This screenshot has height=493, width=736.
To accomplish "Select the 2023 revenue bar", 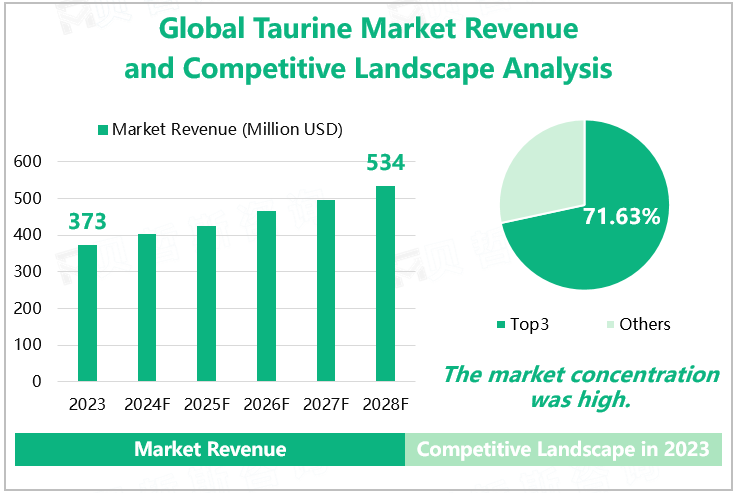I will (88, 313).
